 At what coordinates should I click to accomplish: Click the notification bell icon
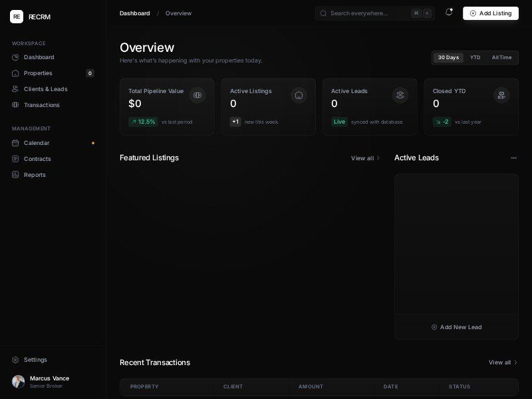coord(449,13)
